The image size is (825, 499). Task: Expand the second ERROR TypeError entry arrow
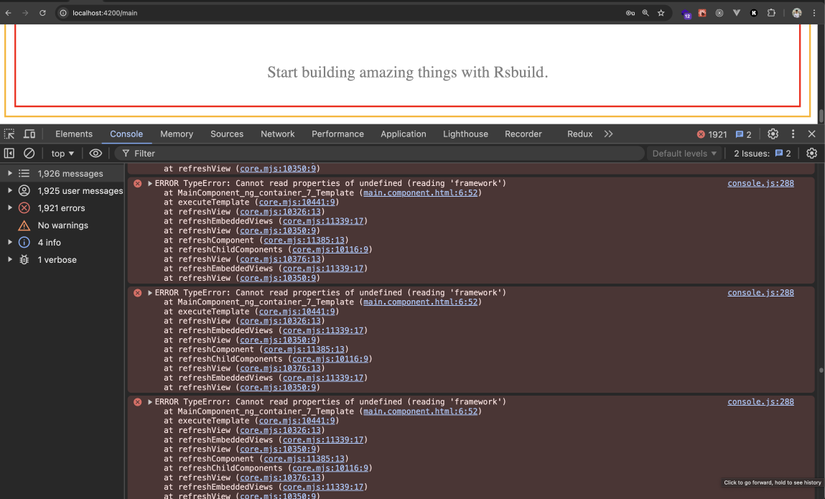[150, 293]
